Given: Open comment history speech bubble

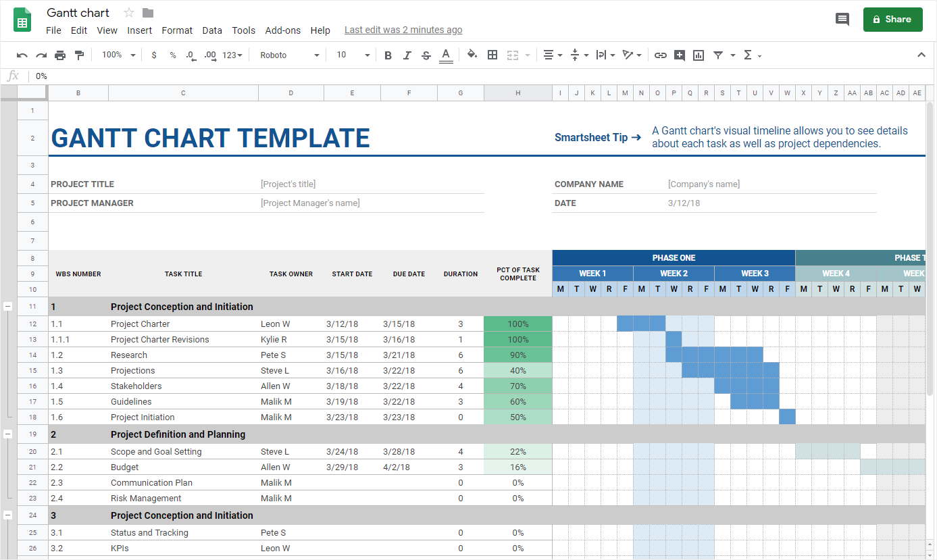Looking at the screenshot, I should tap(842, 20).
